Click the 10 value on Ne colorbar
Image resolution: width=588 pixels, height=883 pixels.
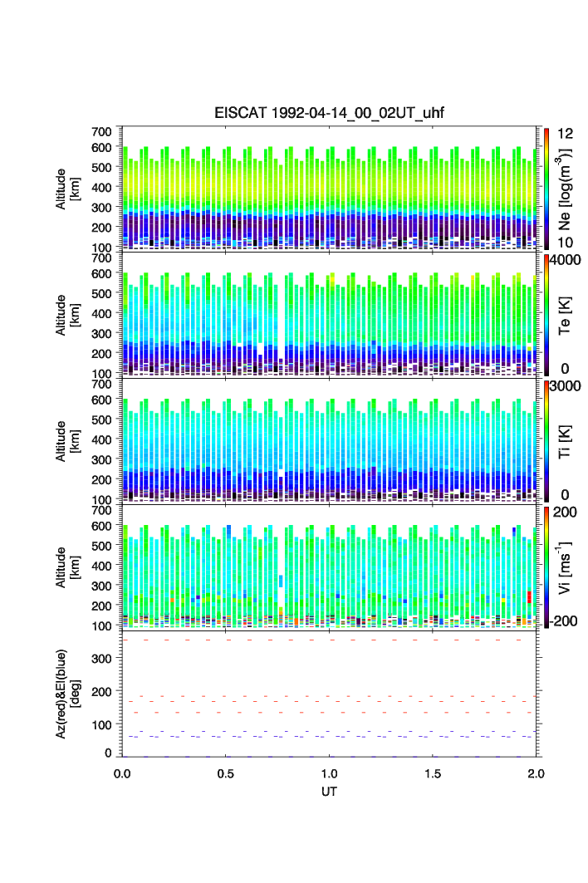pyautogui.click(x=565, y=243)
